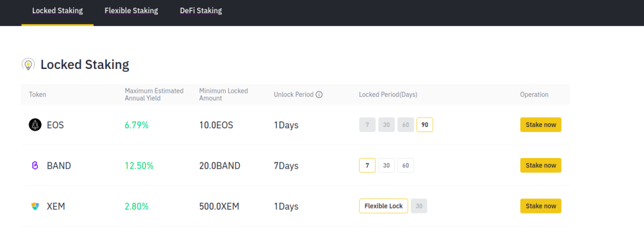Click the Locked Period(Days) column header
Viewport: 644px width, 232px height.
pos(388,94)
